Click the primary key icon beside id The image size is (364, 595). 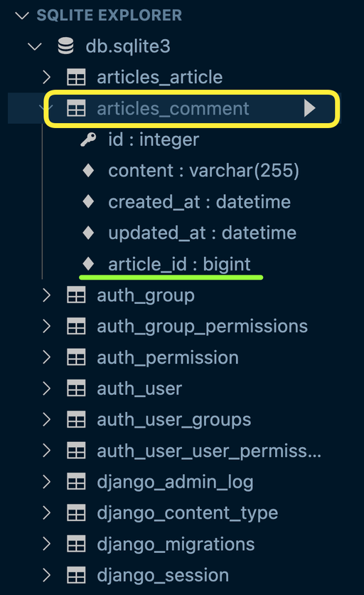coord(88,139)
